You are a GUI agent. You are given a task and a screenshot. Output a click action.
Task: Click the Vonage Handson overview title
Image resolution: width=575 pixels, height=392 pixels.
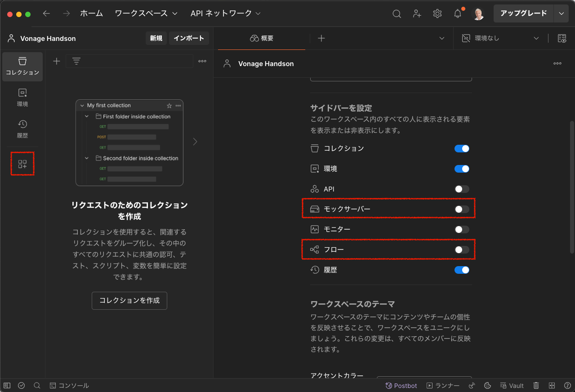click(266, 64)
